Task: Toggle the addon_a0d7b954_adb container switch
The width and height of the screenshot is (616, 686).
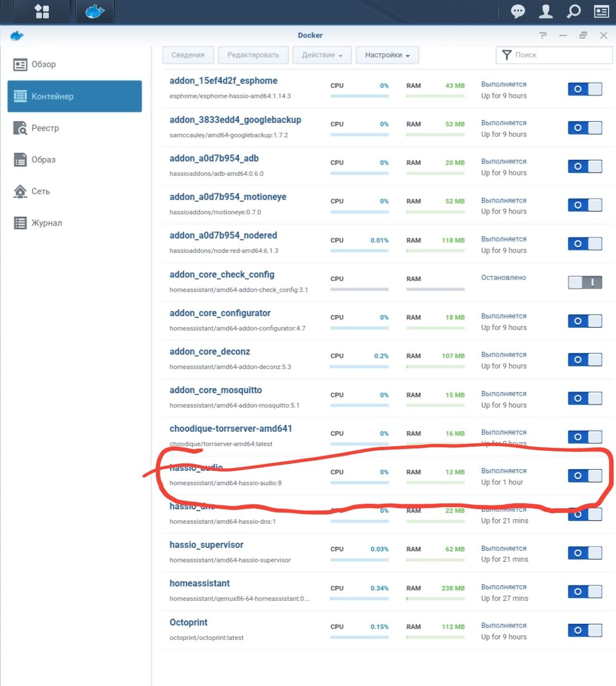Action: 585,166
